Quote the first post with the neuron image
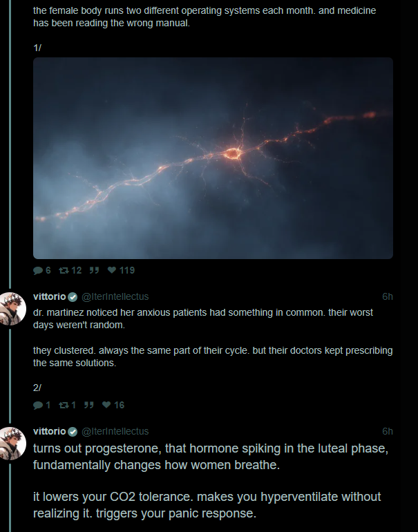Image resolution: width=418 pixels, height=532 pixels. (94, 270)
